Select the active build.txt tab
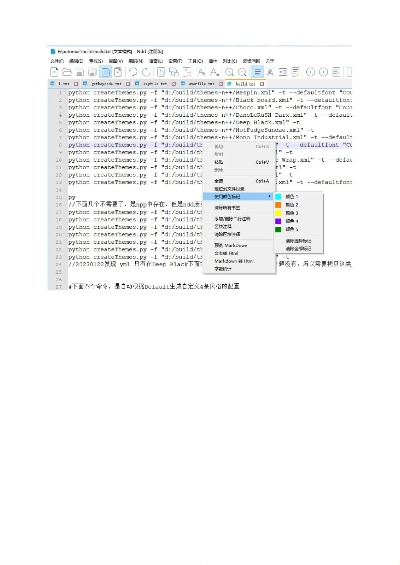Screen dimensions: 400x565 (x=245, y=84)
